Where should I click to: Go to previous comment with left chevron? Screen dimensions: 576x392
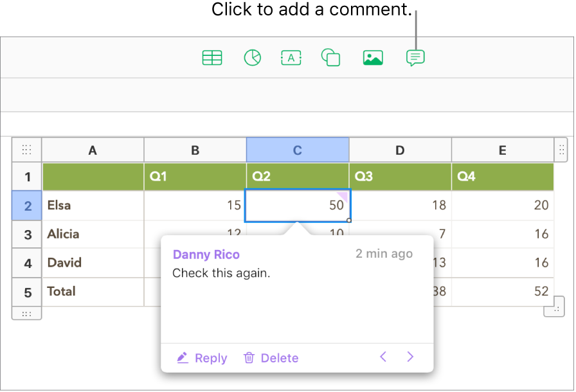click(x=383, y=357)
